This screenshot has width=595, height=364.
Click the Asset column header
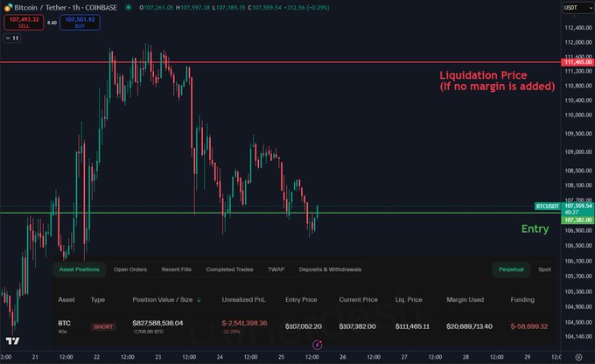tap(66, 300)
